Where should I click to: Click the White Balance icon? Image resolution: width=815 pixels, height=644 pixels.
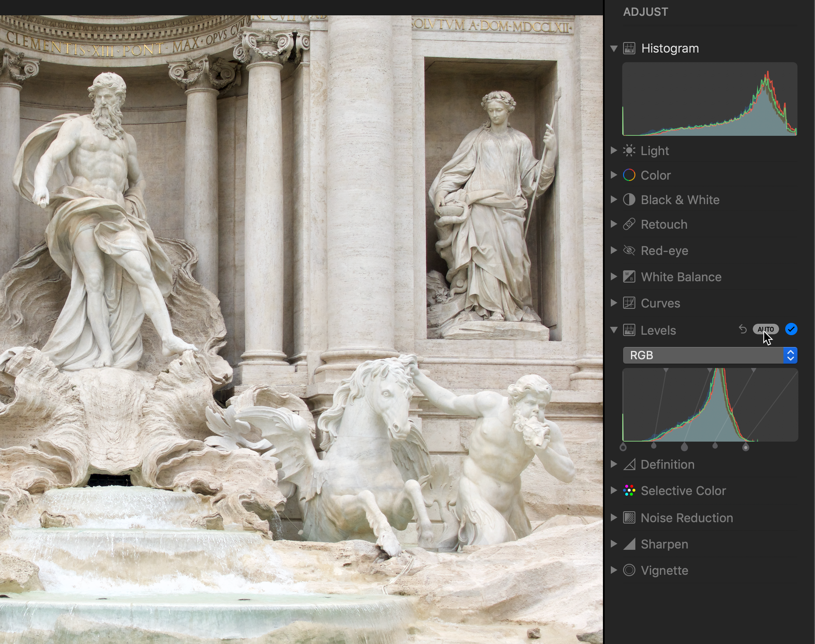tap(629, 277)
